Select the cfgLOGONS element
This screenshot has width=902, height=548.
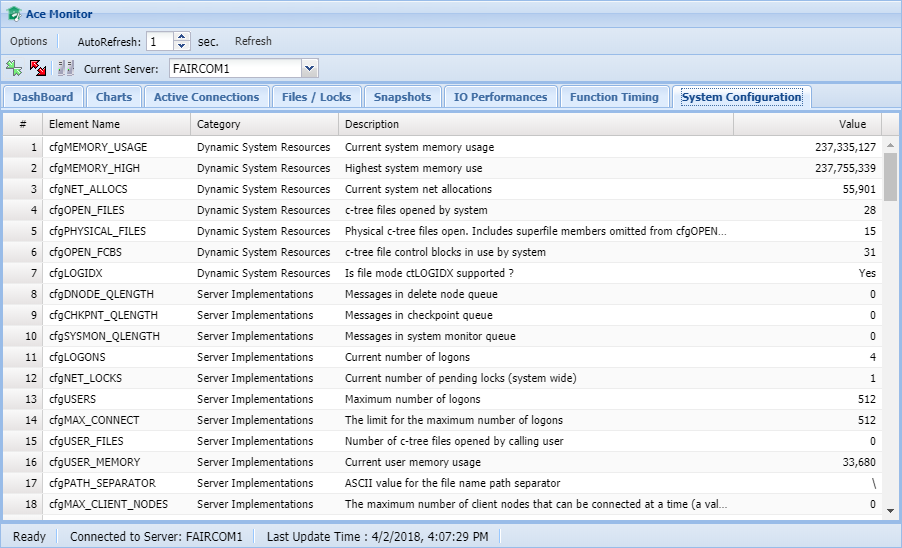click(x=77, y=357)
